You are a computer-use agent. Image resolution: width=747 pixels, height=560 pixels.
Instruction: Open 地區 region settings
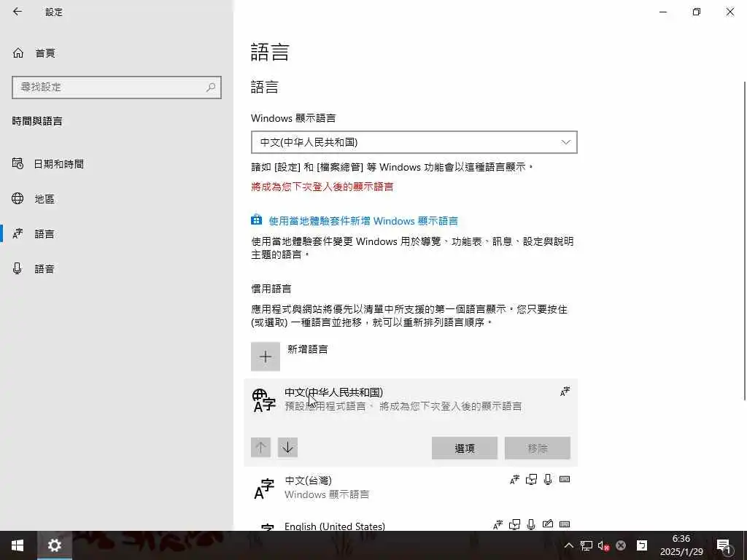[x=44, y=199]
